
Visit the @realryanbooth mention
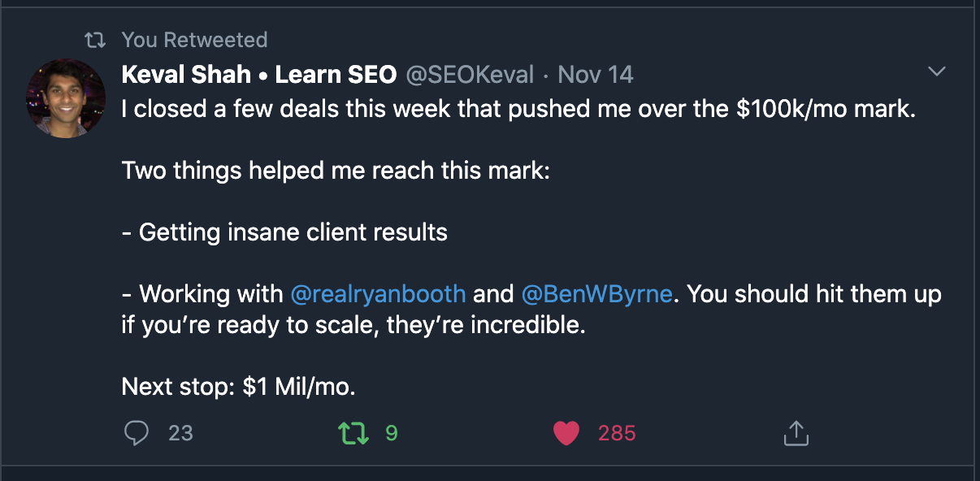[378, 293]
